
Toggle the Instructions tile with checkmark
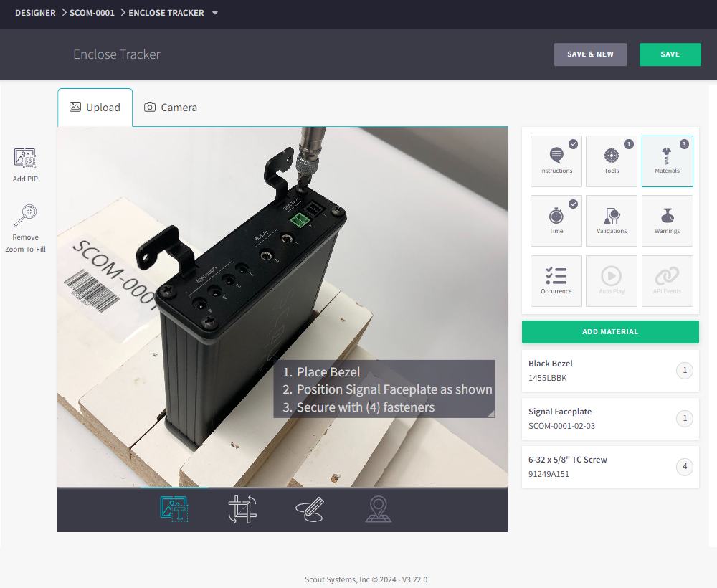pyautogui.click(x=556, y=161)
